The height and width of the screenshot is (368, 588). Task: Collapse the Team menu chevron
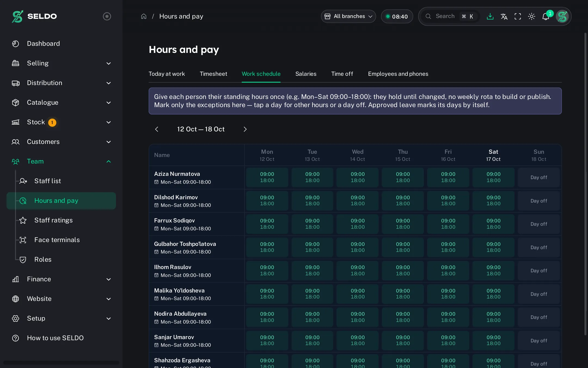[x=109, y=161]
